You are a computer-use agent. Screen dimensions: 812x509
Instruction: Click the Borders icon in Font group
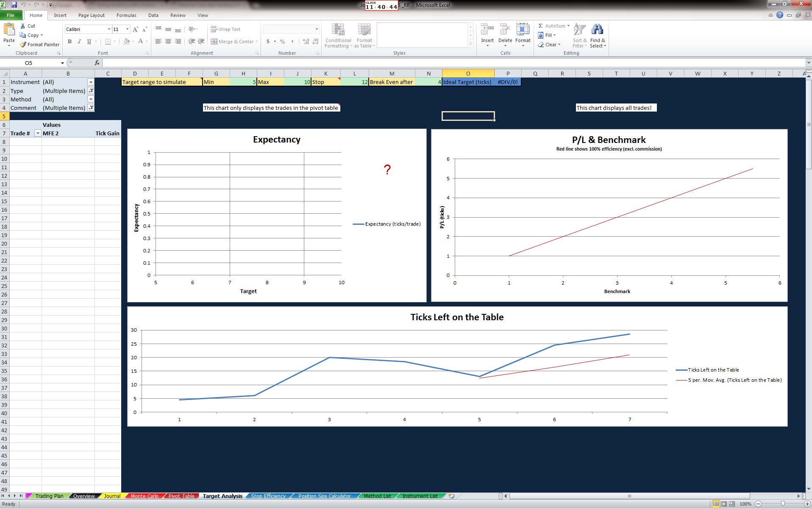[108, 42]
